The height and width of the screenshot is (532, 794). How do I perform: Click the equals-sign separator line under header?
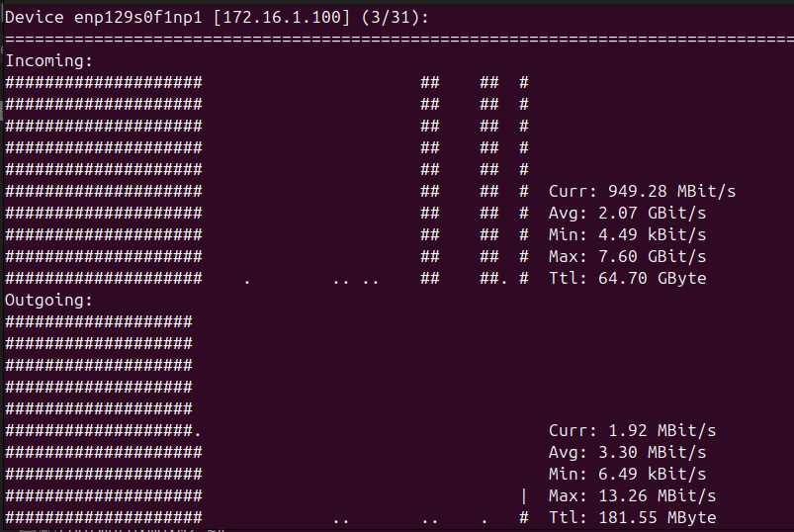[396, 40]
